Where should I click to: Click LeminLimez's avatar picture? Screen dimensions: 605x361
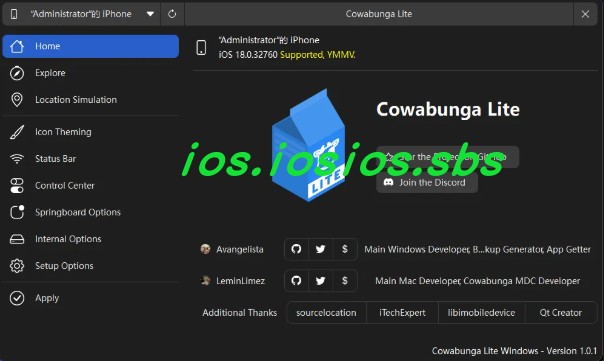coord(205,280)
